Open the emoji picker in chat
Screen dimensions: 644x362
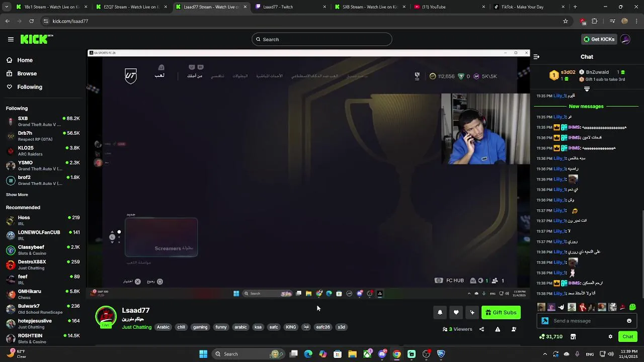pos(629,321)
